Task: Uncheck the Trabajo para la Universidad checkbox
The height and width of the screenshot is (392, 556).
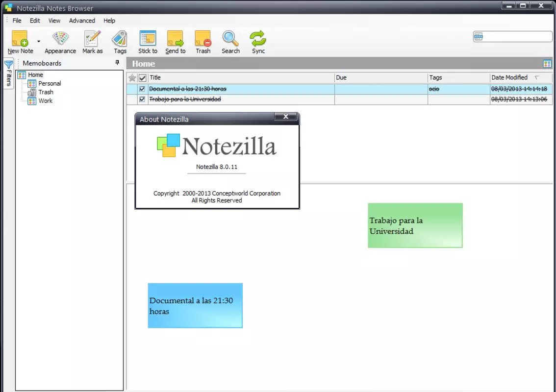Action: click(x=142, y=99)
